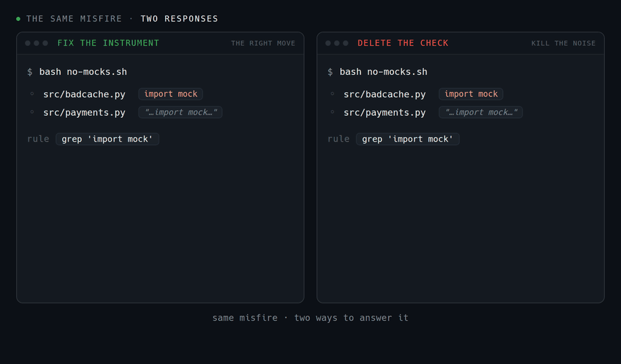
Task: Click the quoted '…import mock…' tag in Fix the Instrument panel
Action: point(180,112)
